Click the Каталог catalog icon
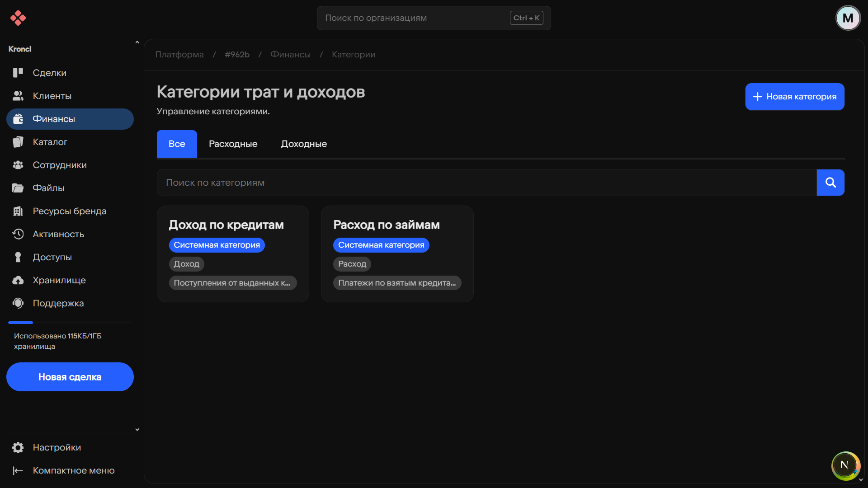Screen dimensions: 868x488 tap(18, 142)
